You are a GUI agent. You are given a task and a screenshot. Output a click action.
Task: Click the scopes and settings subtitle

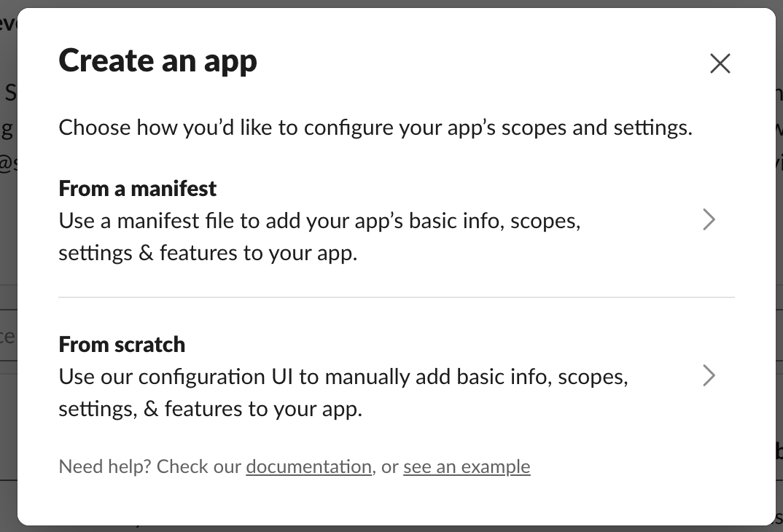(375, 127)
